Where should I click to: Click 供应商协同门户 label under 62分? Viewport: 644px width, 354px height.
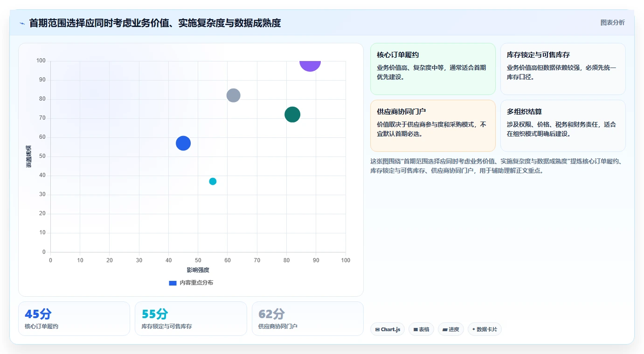tap(278, 327)
